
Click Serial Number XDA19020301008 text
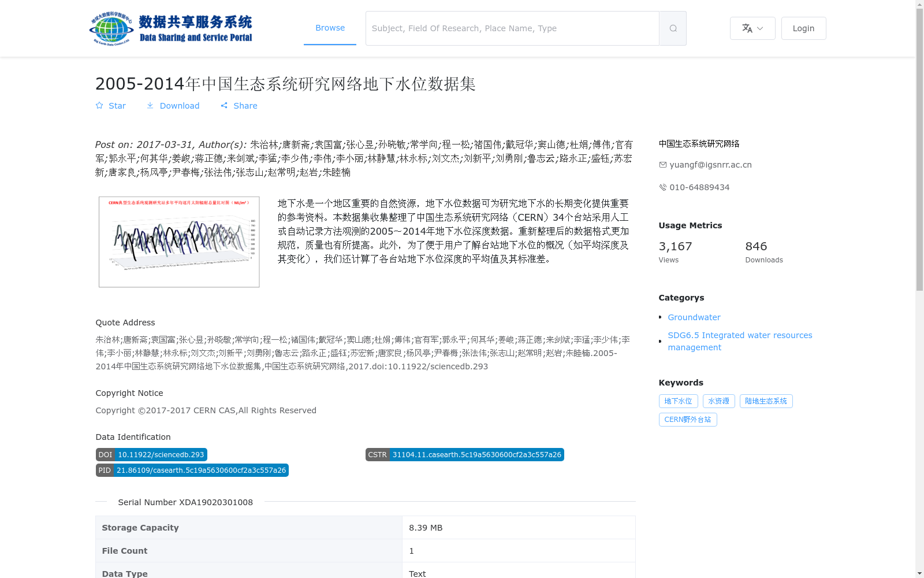point(185,502)
